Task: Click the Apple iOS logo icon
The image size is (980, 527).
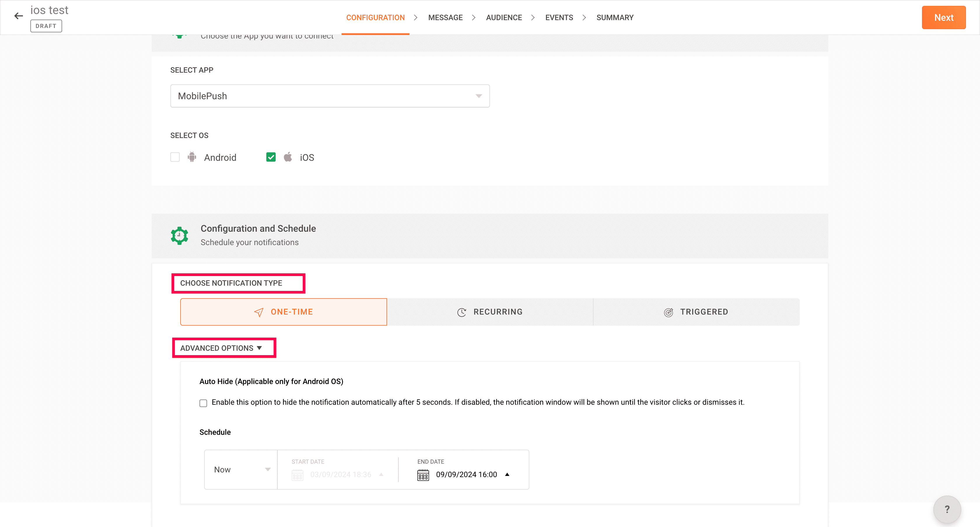Action: (x=288, y=157)
